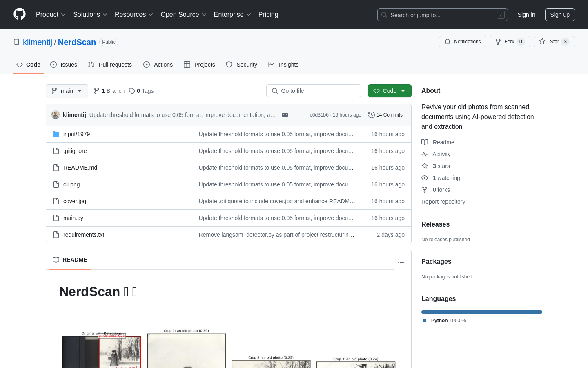Viewport: 588px width, 368px height.
Task: Click the search magnifier field in header
Action: [443, 15]
